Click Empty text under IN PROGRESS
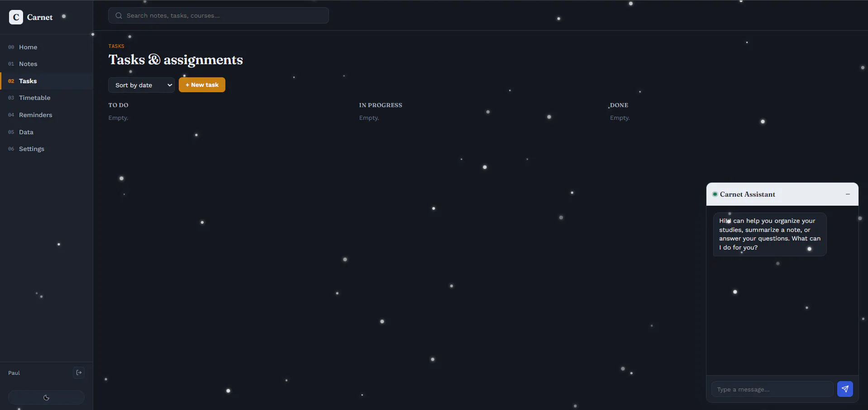 [369, 118]
